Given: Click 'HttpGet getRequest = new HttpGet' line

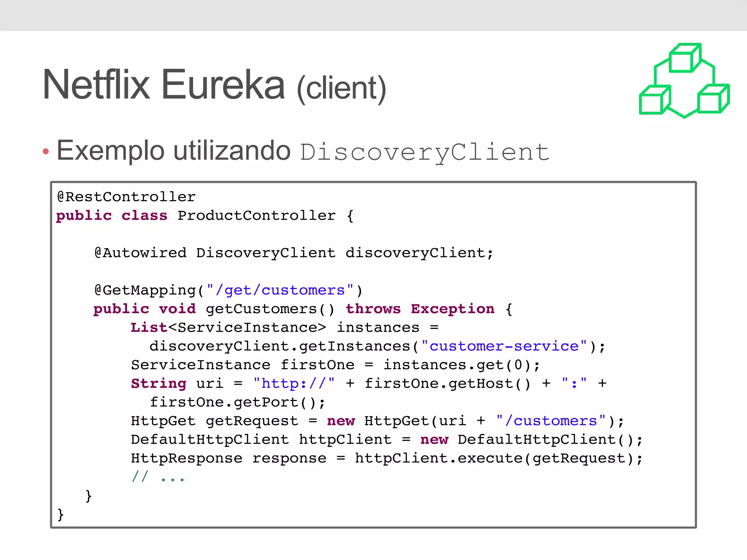Looking at the screenshot, I should [378, 421].
